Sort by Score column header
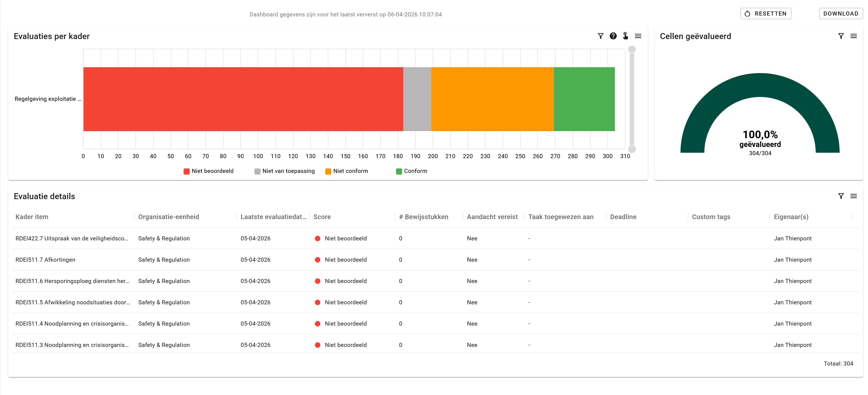The width and height of the screenshot is (868, 395). pyautogui.click(x=322, y=217)
